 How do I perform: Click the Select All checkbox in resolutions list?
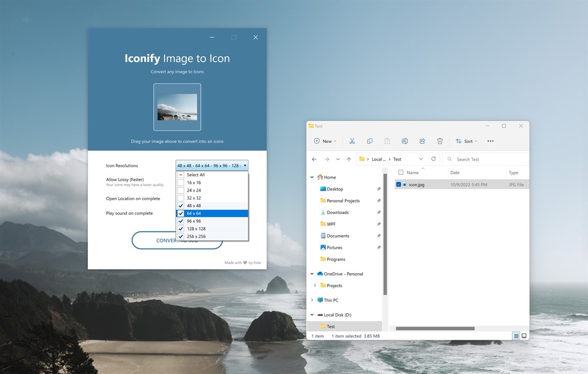click(x=180, y=174)
